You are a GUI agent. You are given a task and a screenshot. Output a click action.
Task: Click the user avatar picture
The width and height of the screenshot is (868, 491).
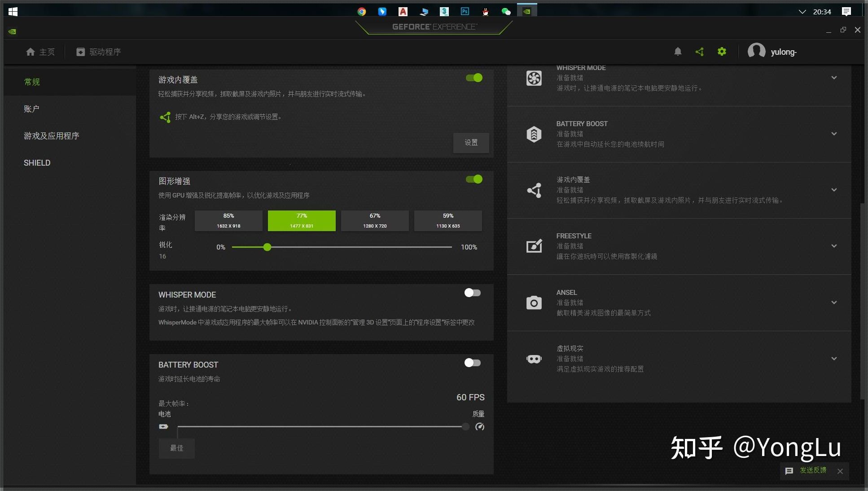[756, 51]
